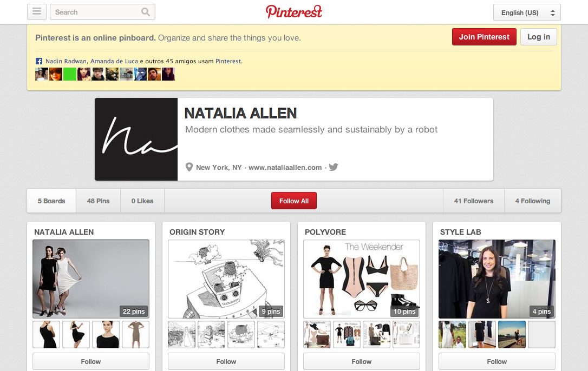588x371 pixels.
Task: Click the first Facebook friend avatar
Action: (x=42, y=74)
